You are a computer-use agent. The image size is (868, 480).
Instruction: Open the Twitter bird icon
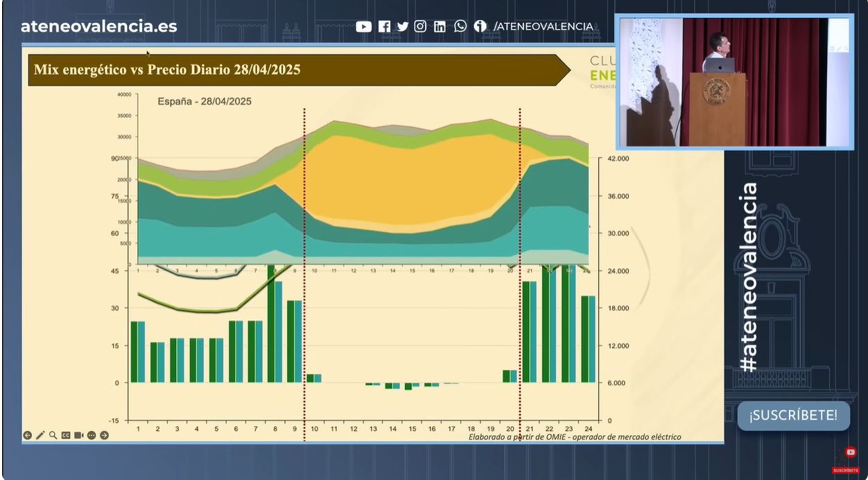pyautogui.click(x=402, y=26)
